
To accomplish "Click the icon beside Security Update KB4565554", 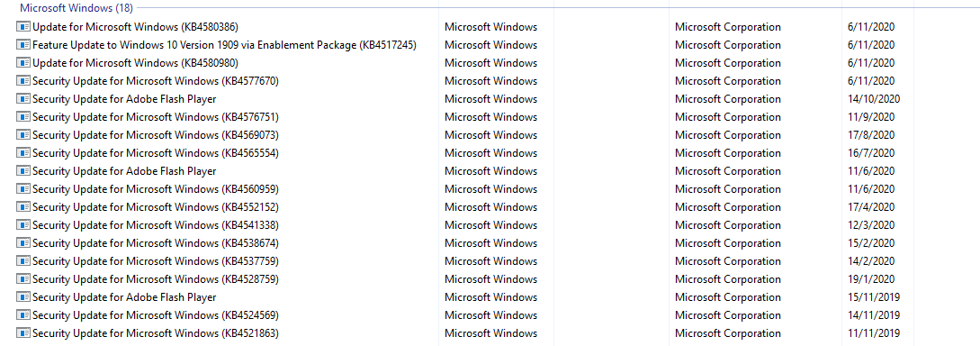I will (x=23, y=153).
